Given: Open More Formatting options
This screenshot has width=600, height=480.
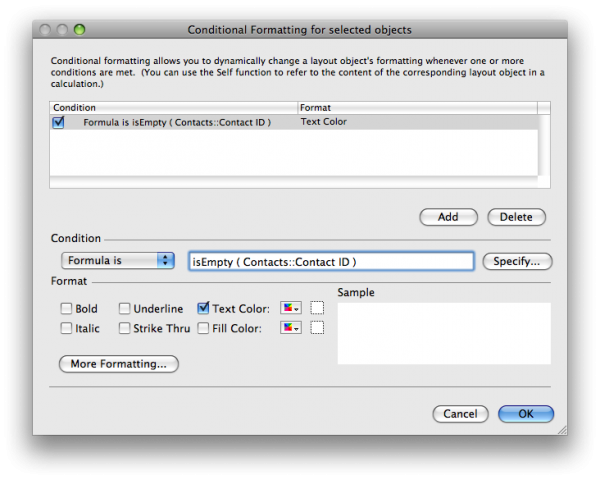Looking at the screenshot, I should pyautogui.click(x=119, y=364).
